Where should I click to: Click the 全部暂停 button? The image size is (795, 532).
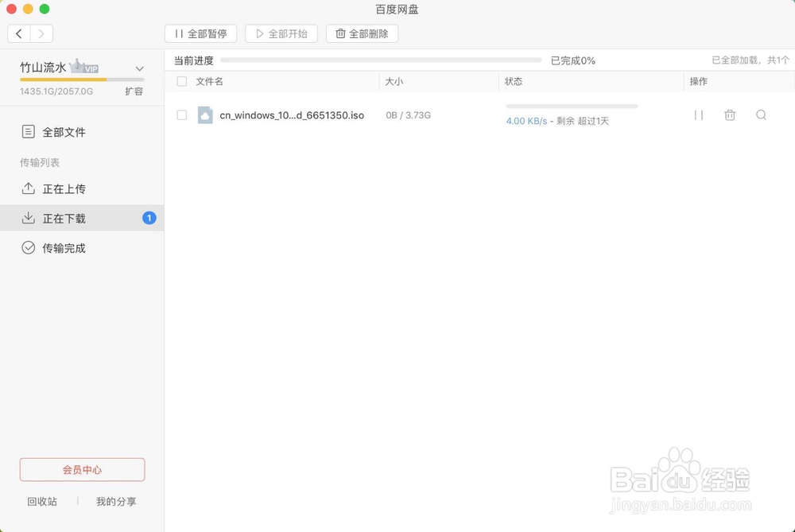click(x=201, y=34)
